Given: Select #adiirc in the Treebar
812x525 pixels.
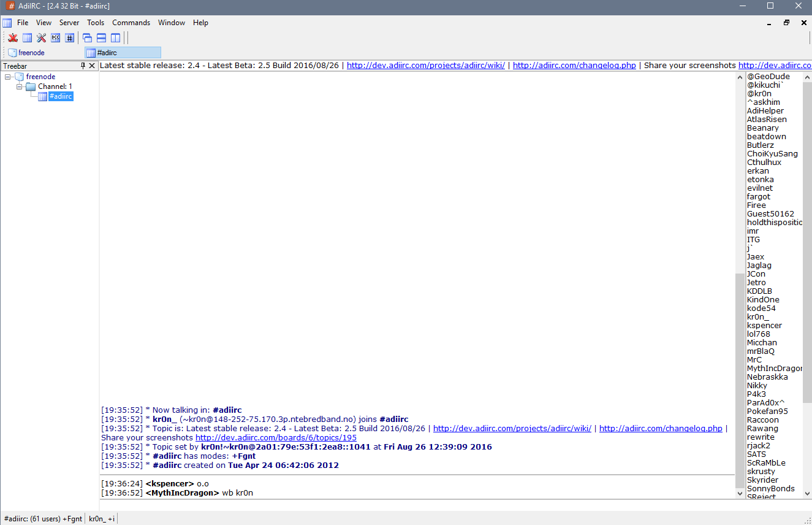Looking at the screenshot, I should (x=61, y=96).
